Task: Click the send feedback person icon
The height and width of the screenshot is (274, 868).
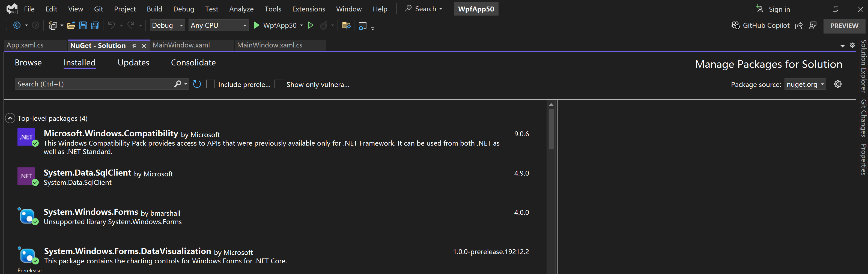Action: pos(813,26)
